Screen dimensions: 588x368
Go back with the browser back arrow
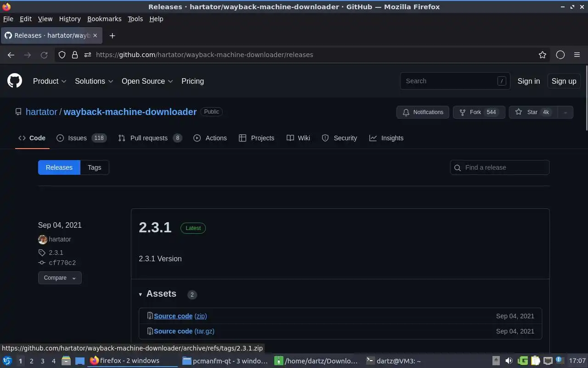click(11, 55)
